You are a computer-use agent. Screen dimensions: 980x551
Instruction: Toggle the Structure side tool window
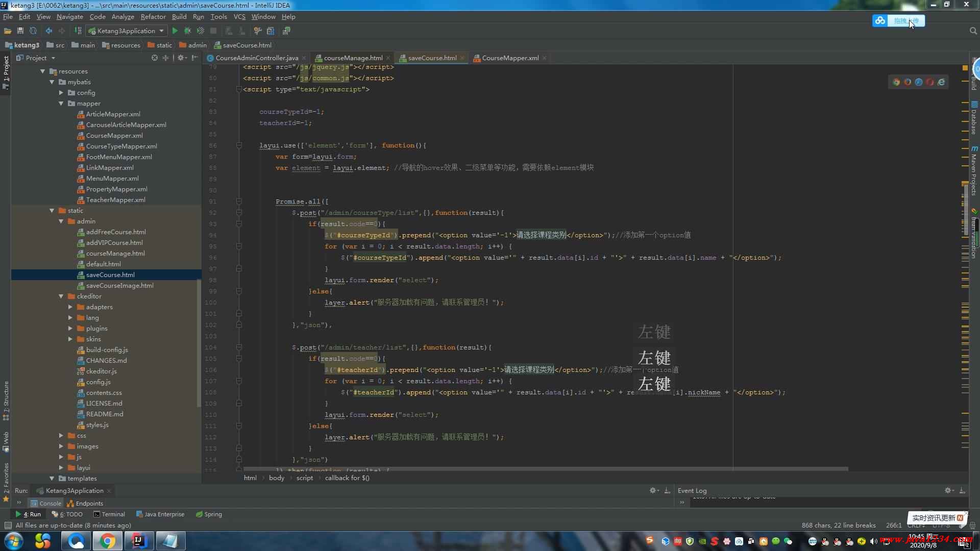[6, 400]
